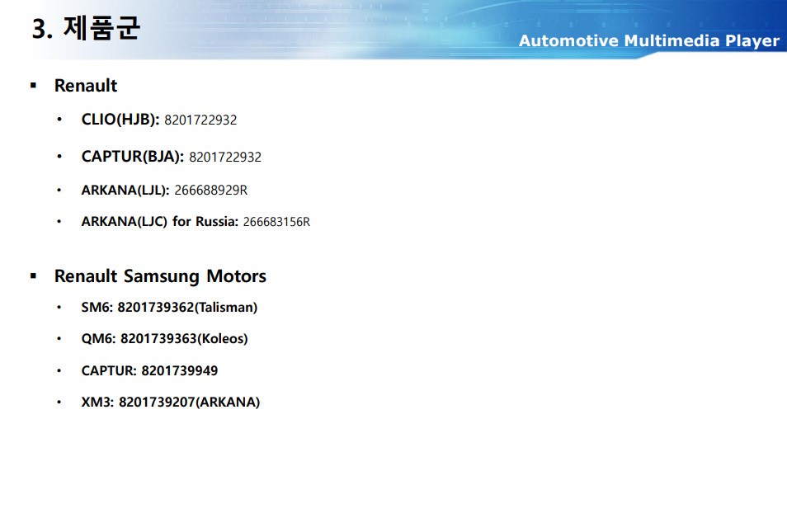Click the 'CAPTUR: 8201739949' line
Image resolution: width=787 pixels, height=532 pixels.
point(149,370)
